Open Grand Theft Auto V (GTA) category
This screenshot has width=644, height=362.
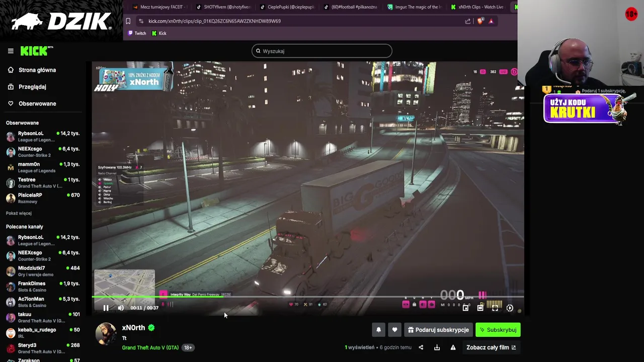(150, 347)
